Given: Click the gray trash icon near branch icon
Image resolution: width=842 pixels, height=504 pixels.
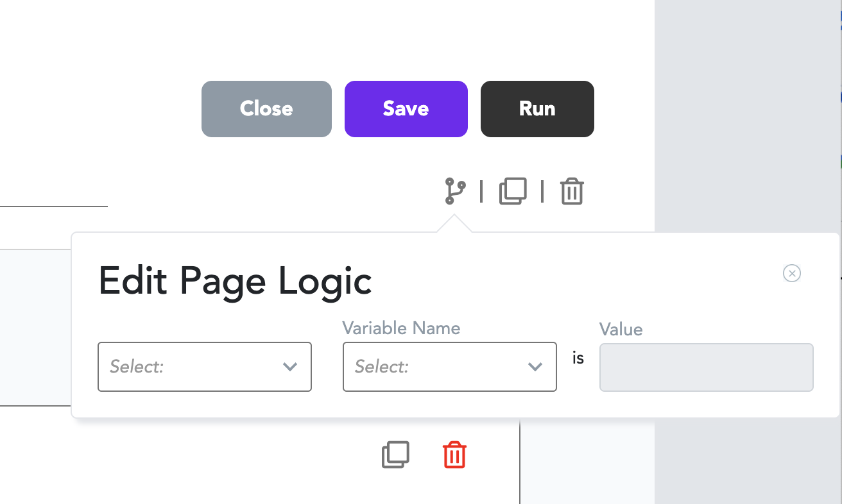Looking at the screenshot, I should point(572,191).
